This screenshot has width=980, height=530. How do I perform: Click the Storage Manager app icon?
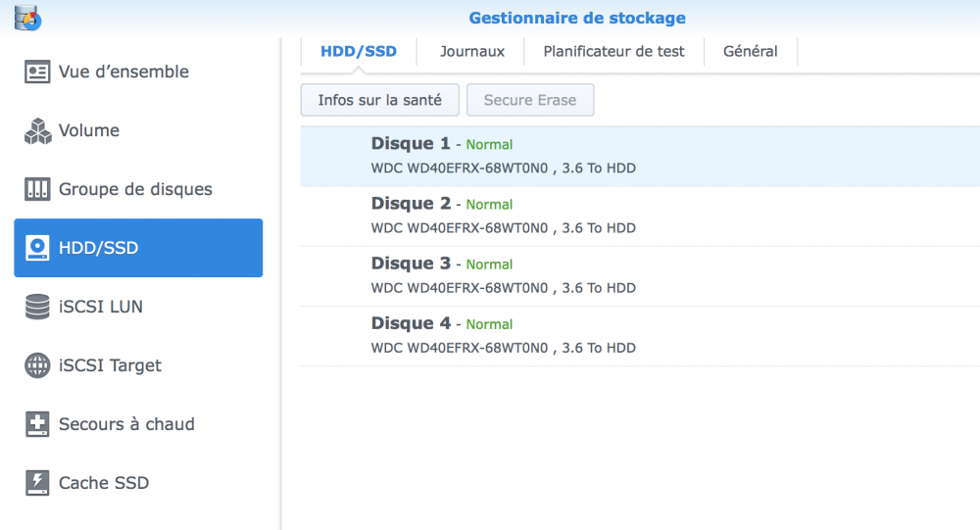[25, 17]
